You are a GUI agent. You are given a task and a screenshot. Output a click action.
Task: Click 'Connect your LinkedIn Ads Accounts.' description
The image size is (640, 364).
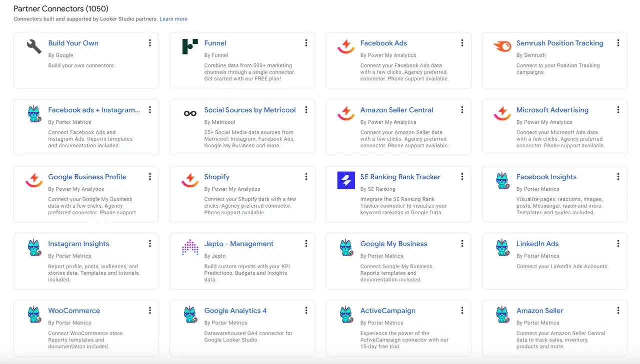[562, 266]
